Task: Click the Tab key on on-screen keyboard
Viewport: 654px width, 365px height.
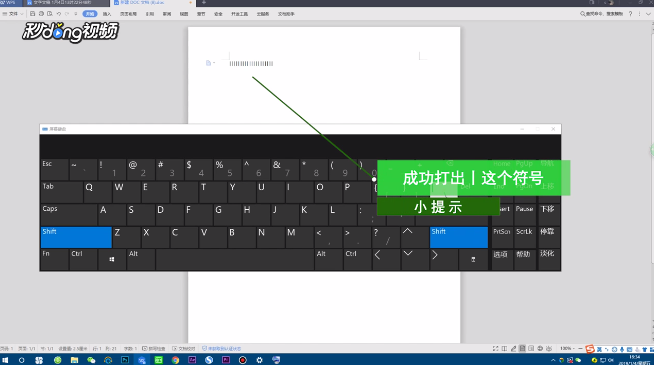Action: [x=61, y=192]
